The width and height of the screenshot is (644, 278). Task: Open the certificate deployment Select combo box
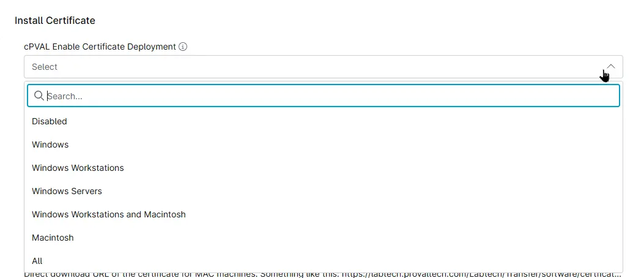click(x=324, y=67)
